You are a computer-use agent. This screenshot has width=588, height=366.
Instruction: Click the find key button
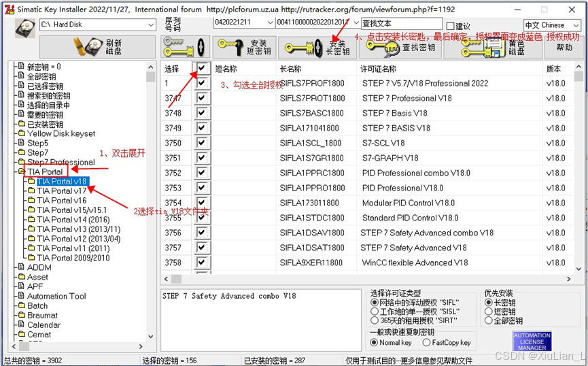click(x=400, y=48)
